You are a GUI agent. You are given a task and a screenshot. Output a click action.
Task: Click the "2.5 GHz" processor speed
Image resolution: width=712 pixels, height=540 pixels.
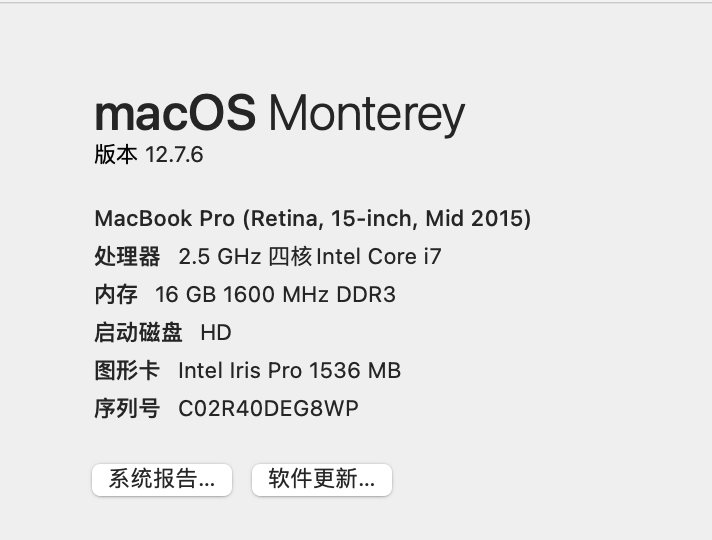(219, 257)
